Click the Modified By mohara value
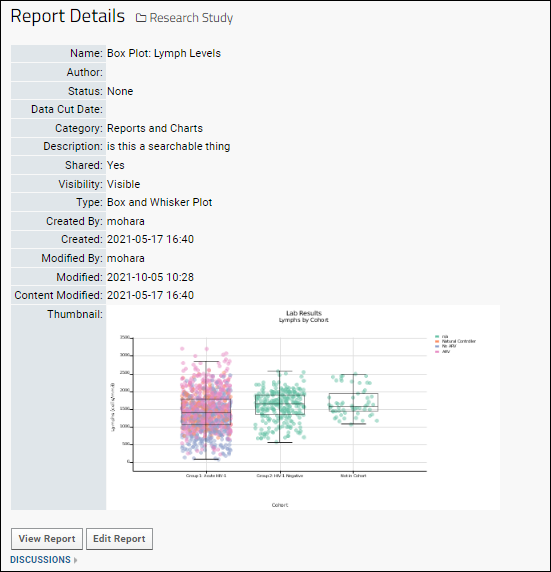Screen dimensions: 551x572 point(126,258)
